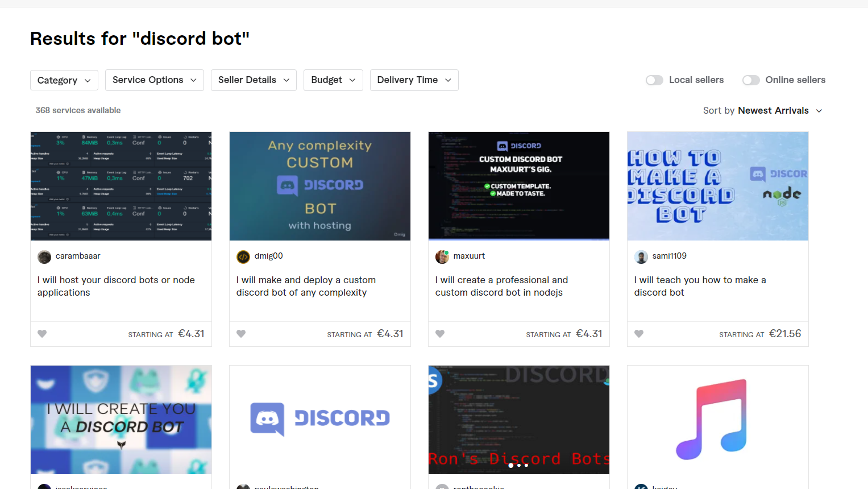Click heart icon on dmig00's gig

pos(241,334)
